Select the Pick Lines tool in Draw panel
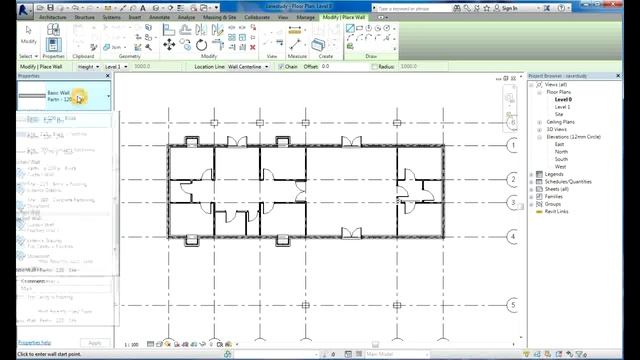The width and height of the screenshot is (640, 360). pos(350,47)
